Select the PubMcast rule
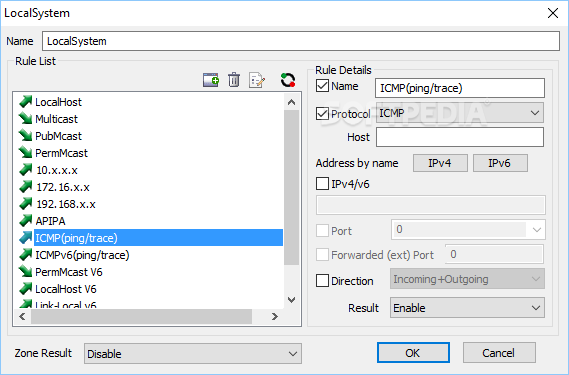The width and height of the screenshot is (569, 375). coord(58,136)
